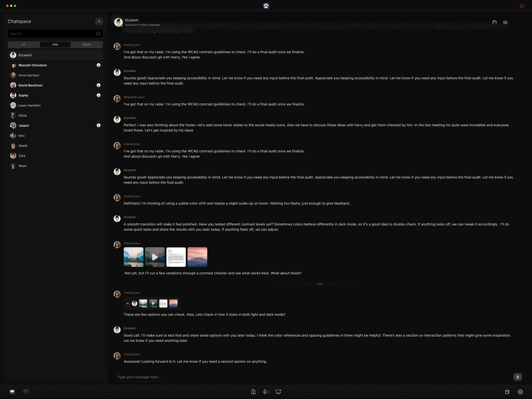Click the small sunset thumbnail in quoted reply
Screen dimensions: 532x399
173,304
